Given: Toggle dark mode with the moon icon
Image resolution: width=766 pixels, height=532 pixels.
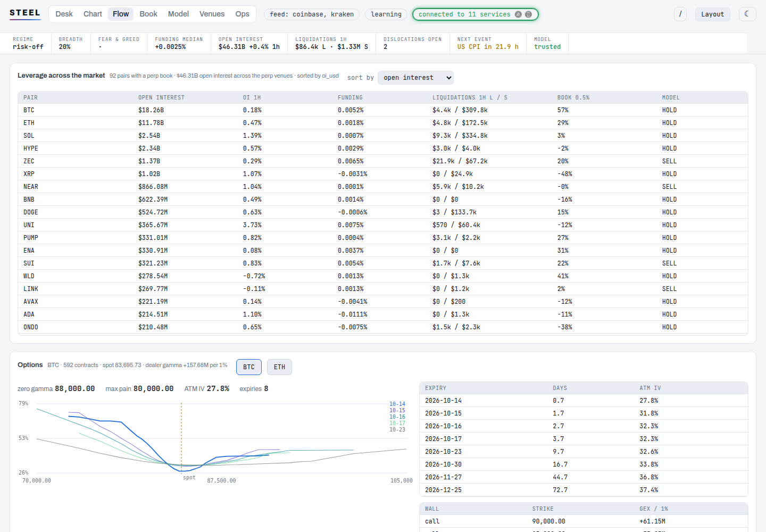Looking at the screenshot, I should click(747, 14).
